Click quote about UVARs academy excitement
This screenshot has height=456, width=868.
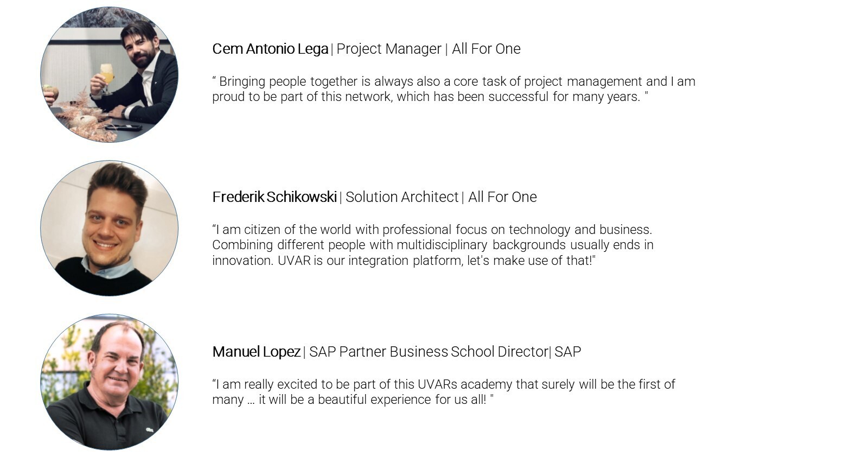444,392
